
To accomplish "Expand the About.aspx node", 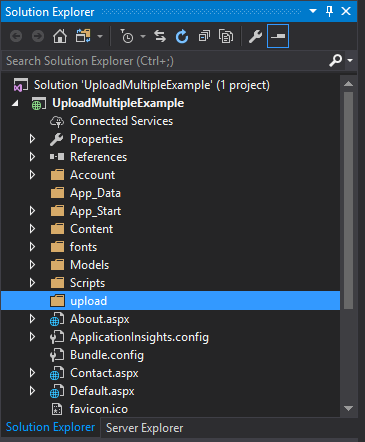I will pos(32,319).
